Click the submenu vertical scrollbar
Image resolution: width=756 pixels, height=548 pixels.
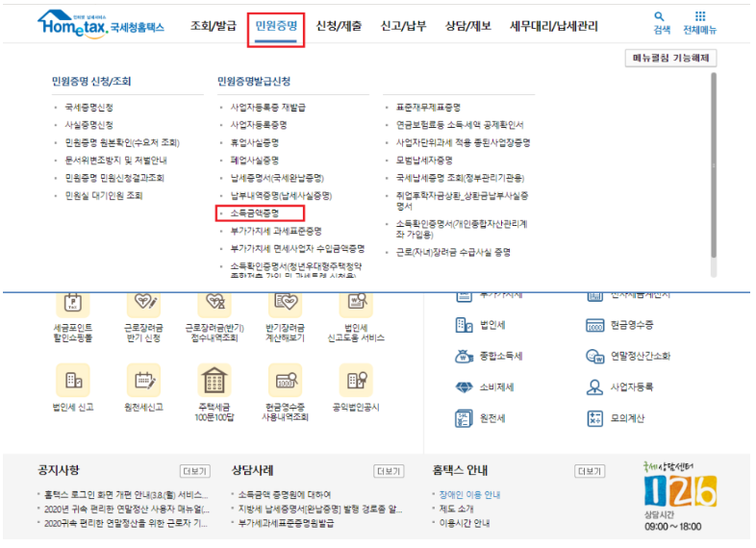(713, 166)
